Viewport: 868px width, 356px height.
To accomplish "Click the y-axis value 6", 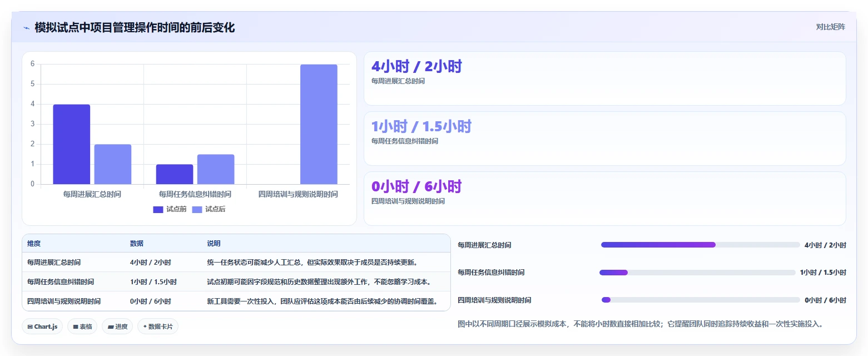I will pyautogui.click(x=33, y=64).
